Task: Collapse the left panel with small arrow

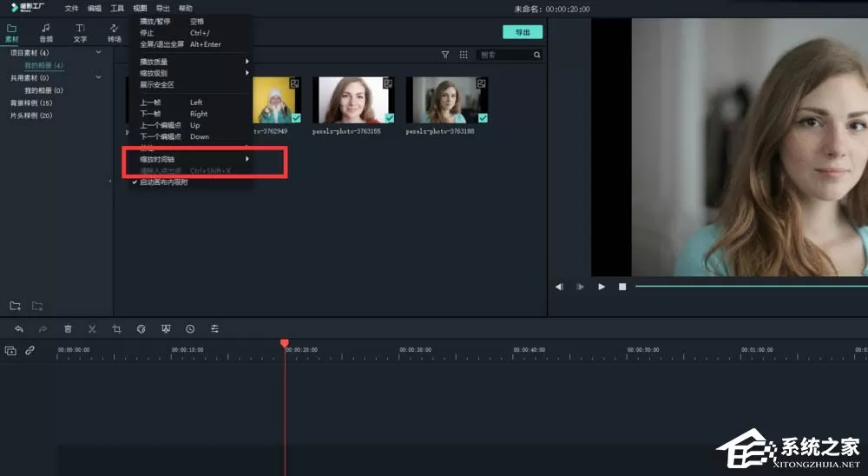Action: tap(109, 181)
